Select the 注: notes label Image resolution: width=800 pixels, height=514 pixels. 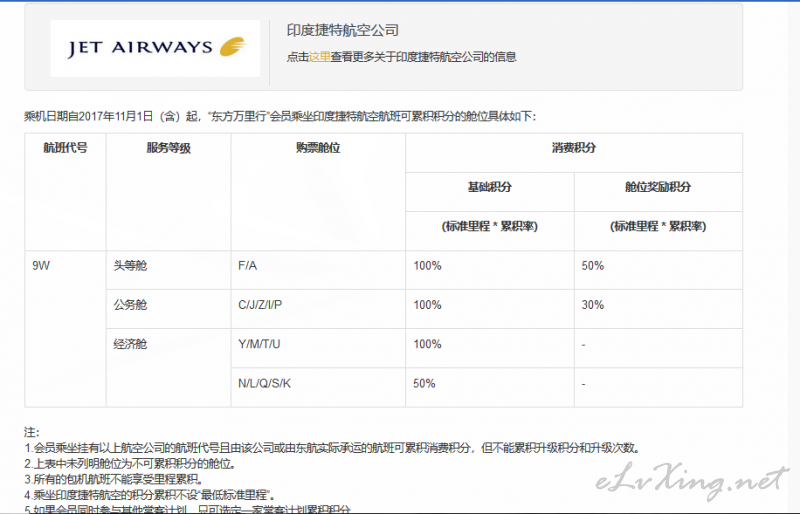pyautogui.click(x=32, y=432)
